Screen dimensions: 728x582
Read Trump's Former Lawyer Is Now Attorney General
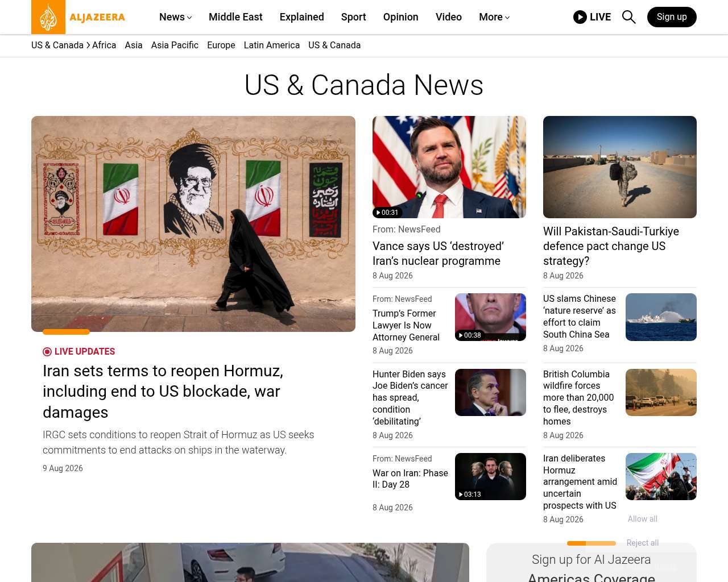(406, 325)
